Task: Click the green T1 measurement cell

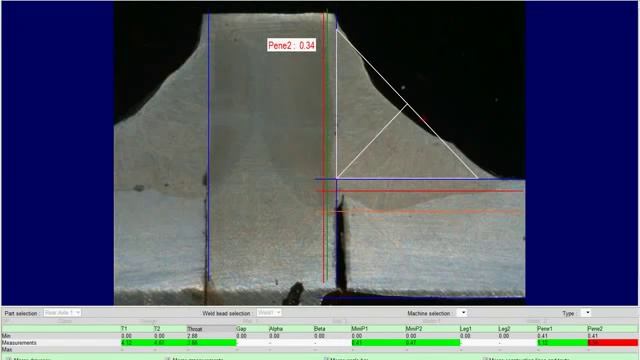Action: click(137, 343)
